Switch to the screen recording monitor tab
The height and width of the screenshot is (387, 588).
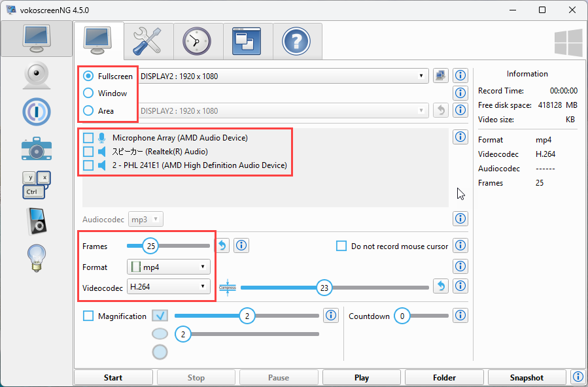99,41
